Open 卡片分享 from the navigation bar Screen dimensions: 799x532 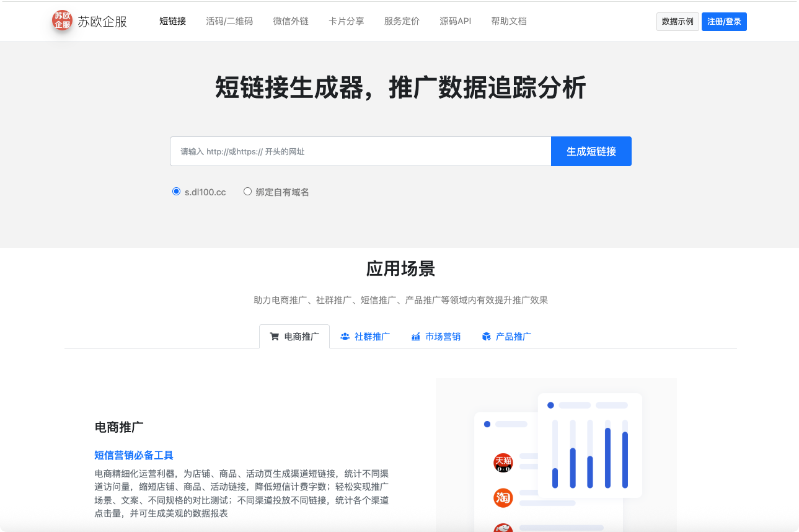coord(346,21)
